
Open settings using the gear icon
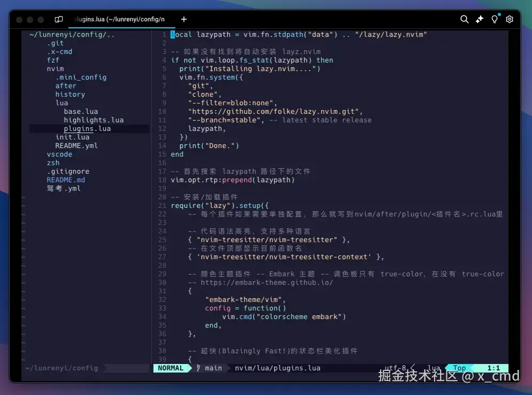(509, 19)
